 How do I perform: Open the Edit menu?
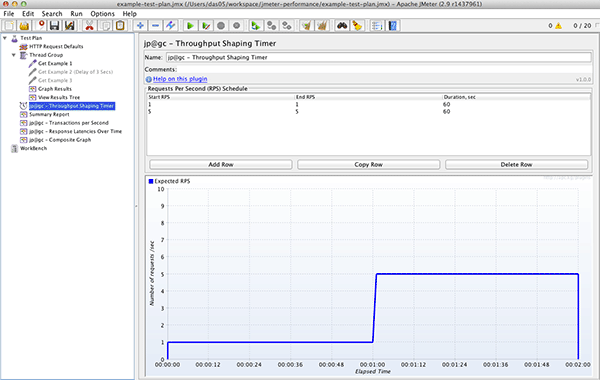pos(28,13)
